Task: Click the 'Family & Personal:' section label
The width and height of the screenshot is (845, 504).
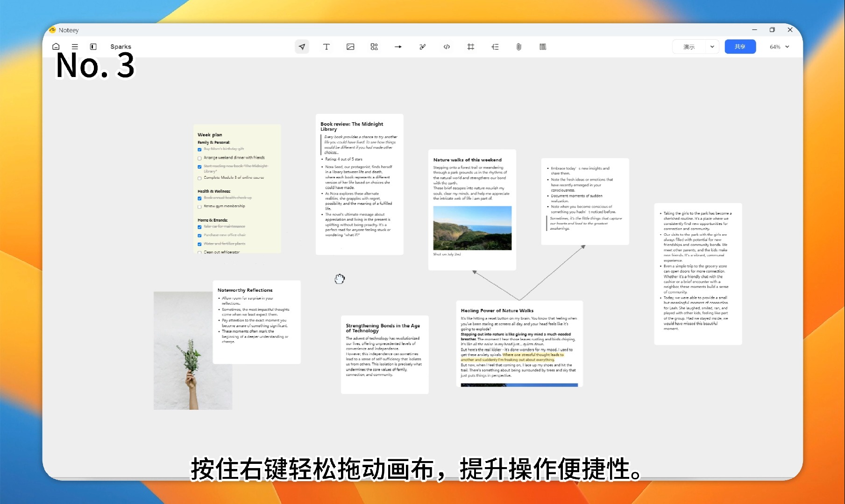Action: [x=213, y=142]
